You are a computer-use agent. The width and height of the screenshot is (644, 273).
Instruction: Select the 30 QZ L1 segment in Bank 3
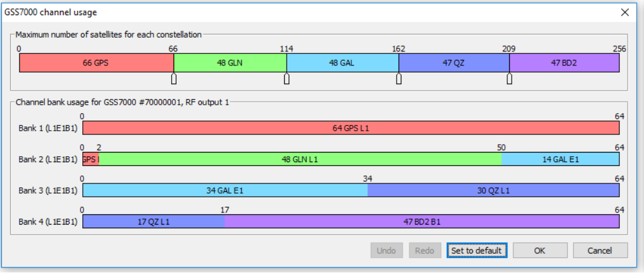493,190
